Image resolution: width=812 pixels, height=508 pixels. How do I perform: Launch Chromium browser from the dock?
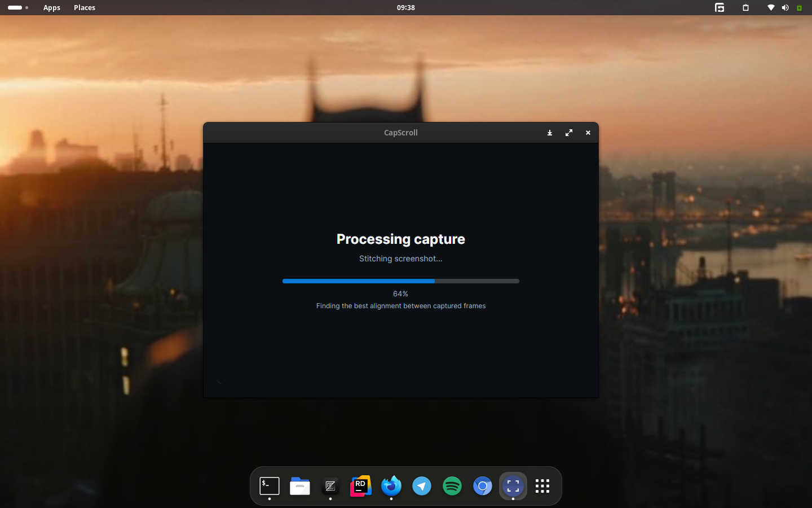point(483,486)
